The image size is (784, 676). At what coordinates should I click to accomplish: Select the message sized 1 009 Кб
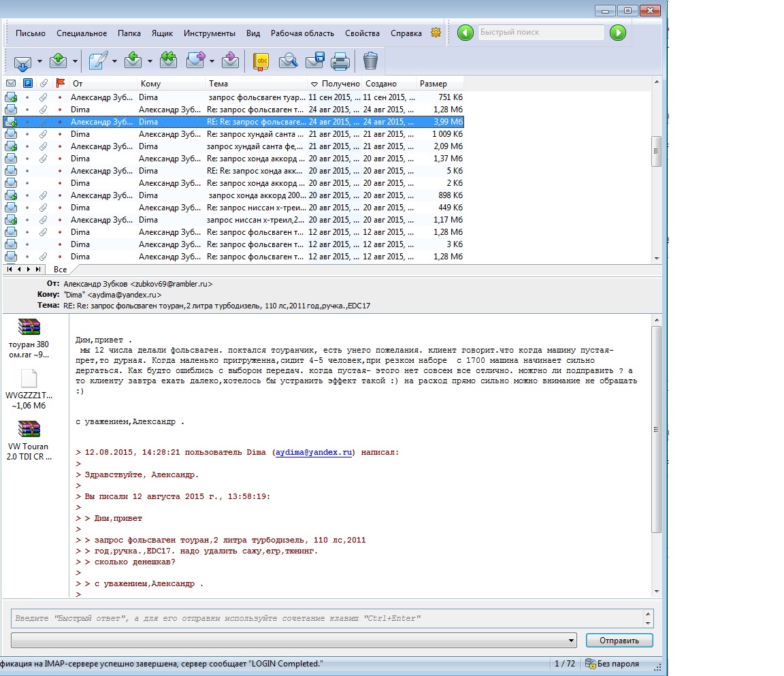point(233,134)
